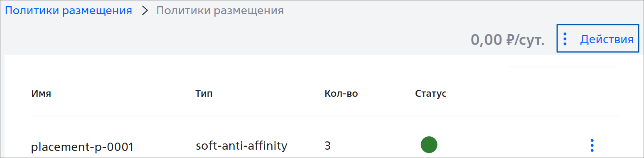Click the 0,00 ₽/сут. cost label

click(x=507, y=40)
